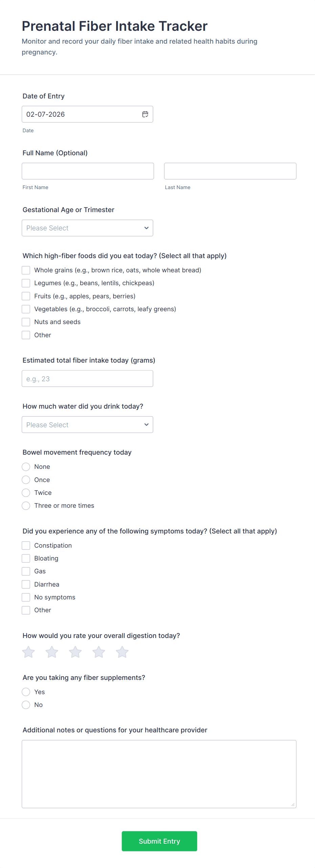Open the calendar date picker icon
Image resolution: width=315 pixels, height=868 pixels.
coord(145,114)
